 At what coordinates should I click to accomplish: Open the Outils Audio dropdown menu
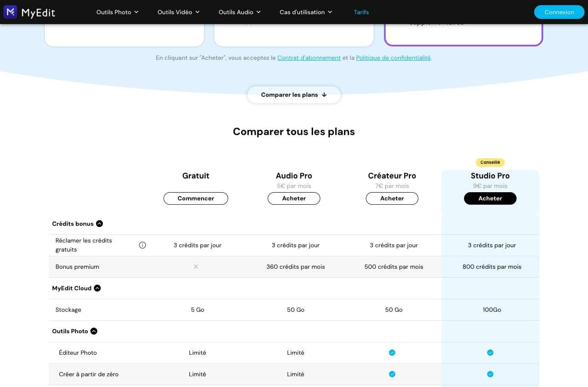(240, 12)
